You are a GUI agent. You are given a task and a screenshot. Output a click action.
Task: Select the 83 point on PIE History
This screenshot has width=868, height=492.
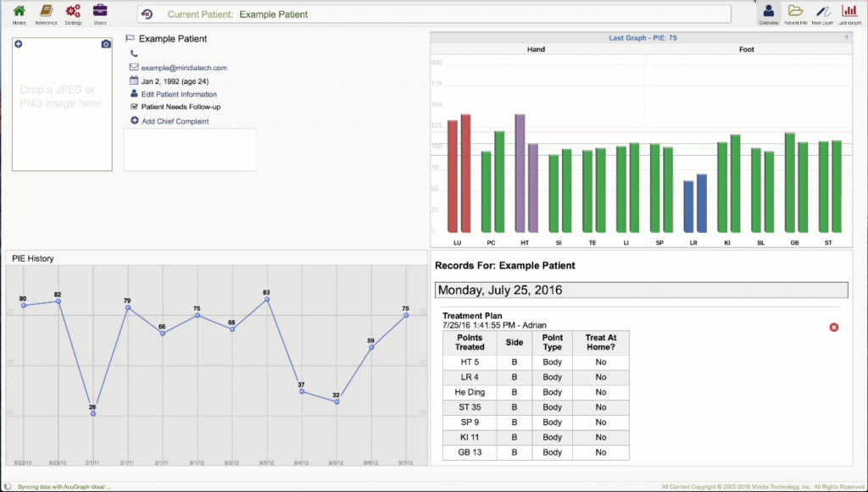click(267, 300)
